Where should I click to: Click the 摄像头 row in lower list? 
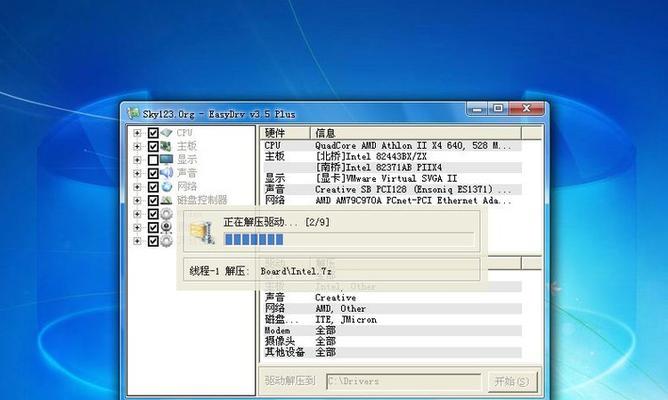[392, 341]
